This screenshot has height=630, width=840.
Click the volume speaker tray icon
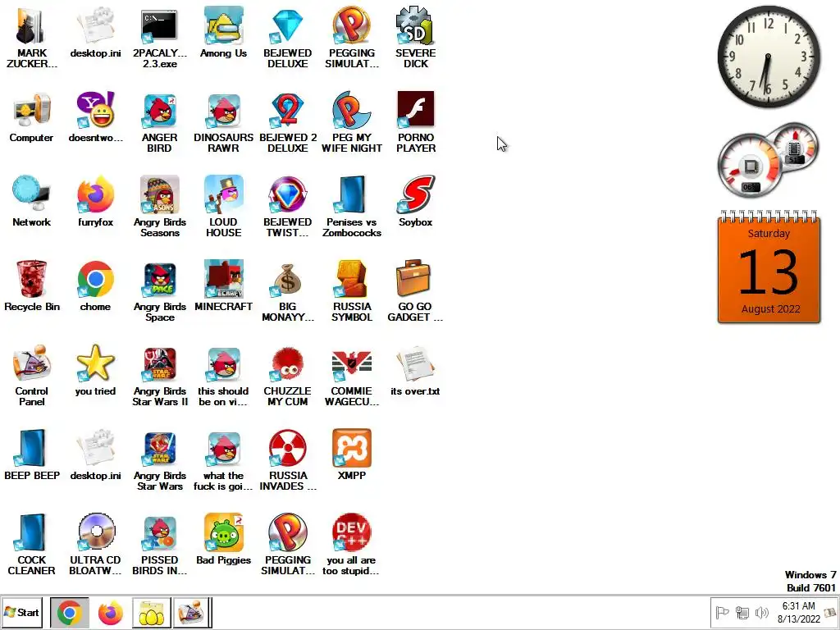[761, 612]
